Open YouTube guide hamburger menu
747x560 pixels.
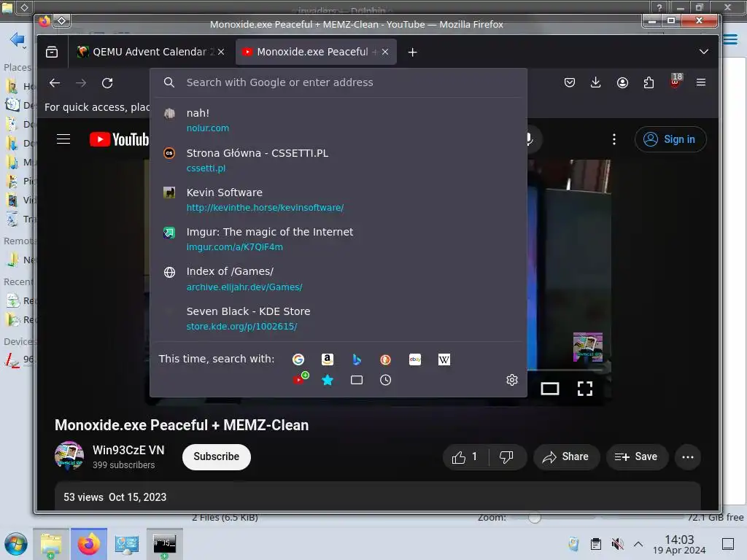[63, 139]
